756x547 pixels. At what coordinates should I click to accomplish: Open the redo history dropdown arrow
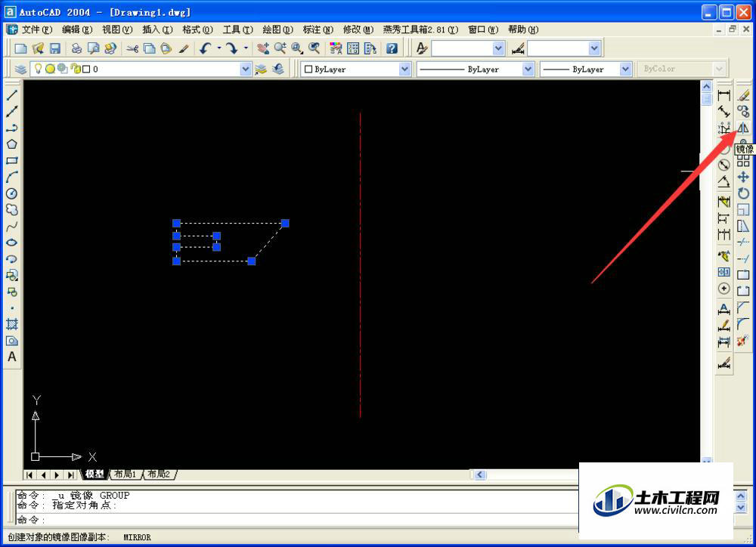point(246,48)
